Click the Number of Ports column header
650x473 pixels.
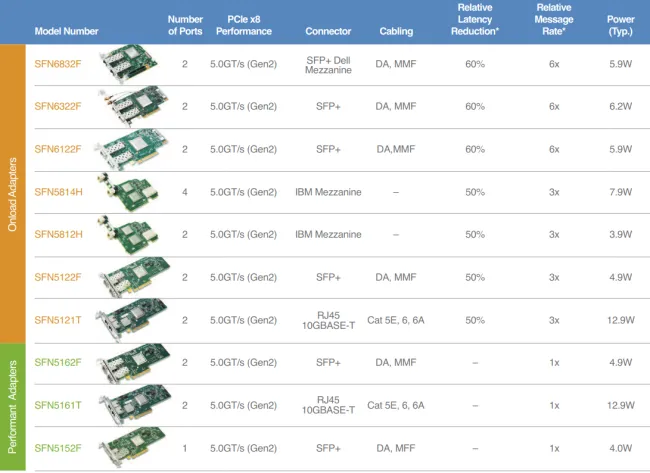pos(185,25)
